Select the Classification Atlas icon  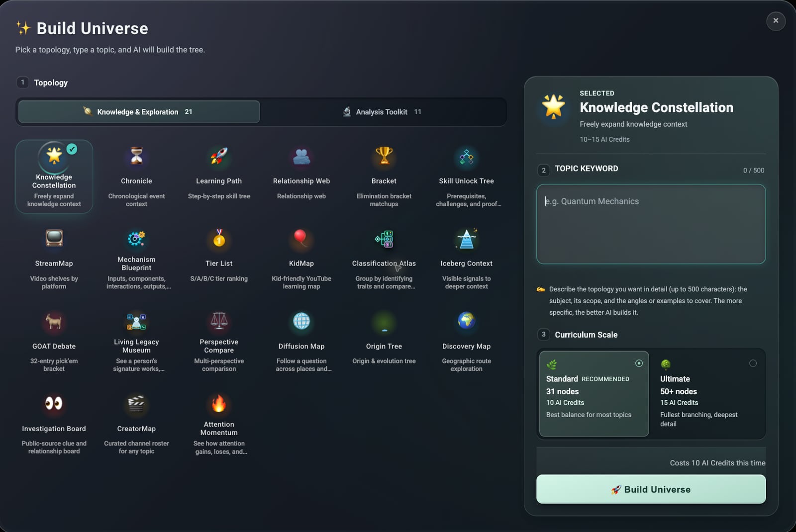pos(384,239)
